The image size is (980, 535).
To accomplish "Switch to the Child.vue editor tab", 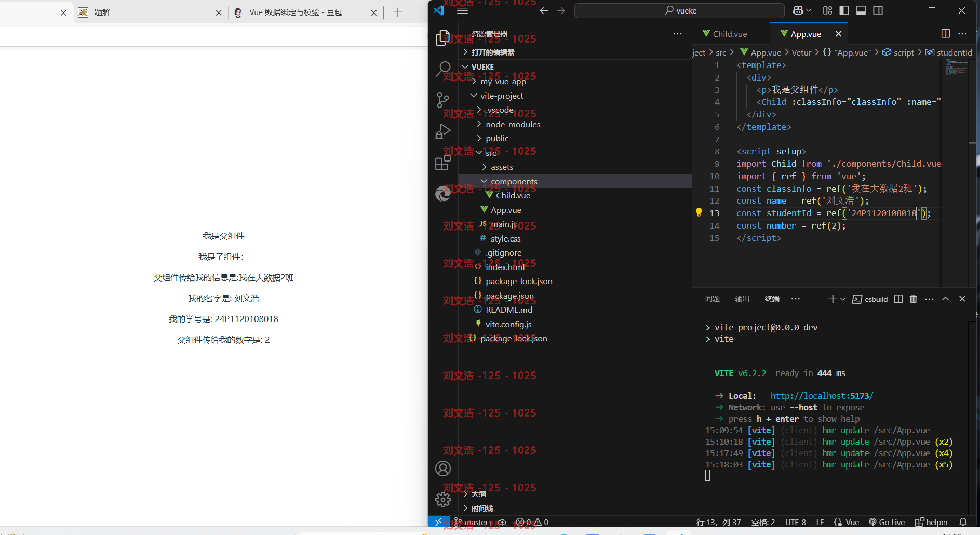I will click(730, 34).
